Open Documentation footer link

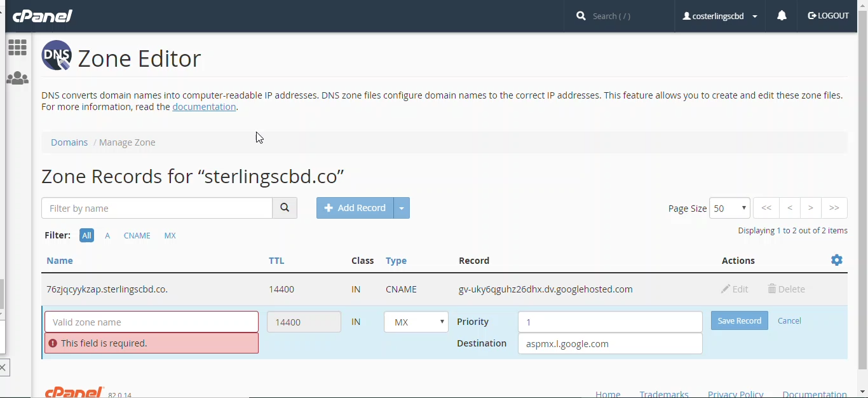(815, 394)
